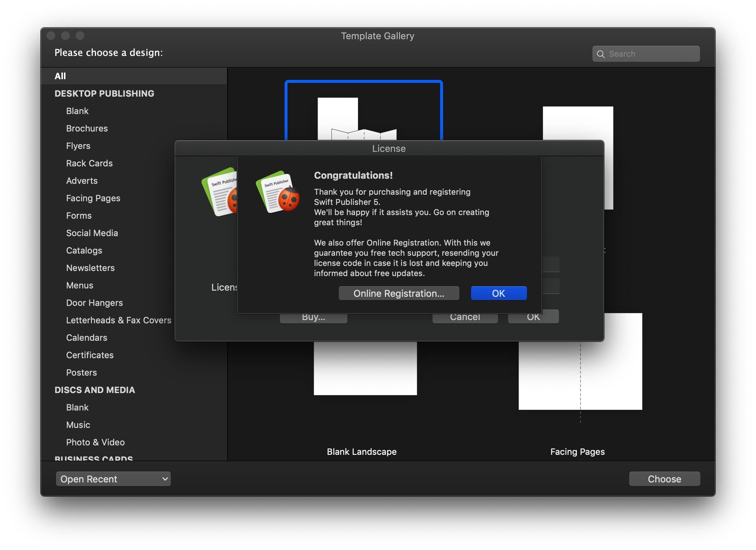Select the Blank Landscape template thumbnail

(365, 369)
